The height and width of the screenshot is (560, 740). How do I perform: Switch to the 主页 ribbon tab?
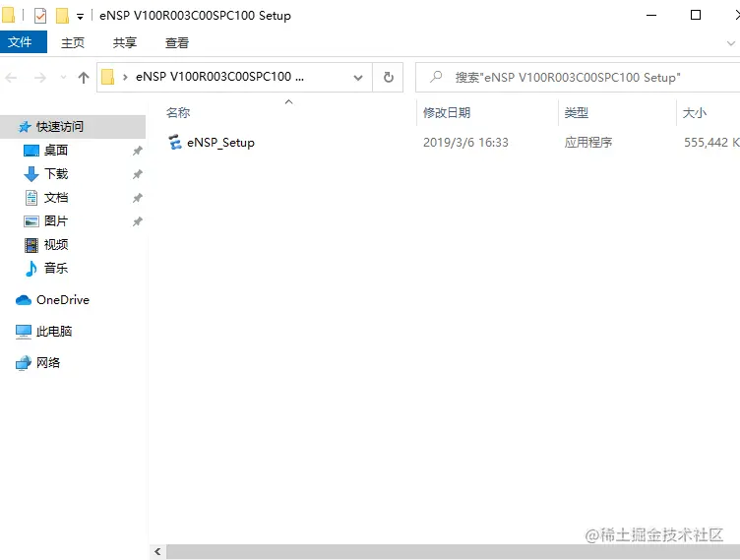pyautogui.click(x=73, y=43)
